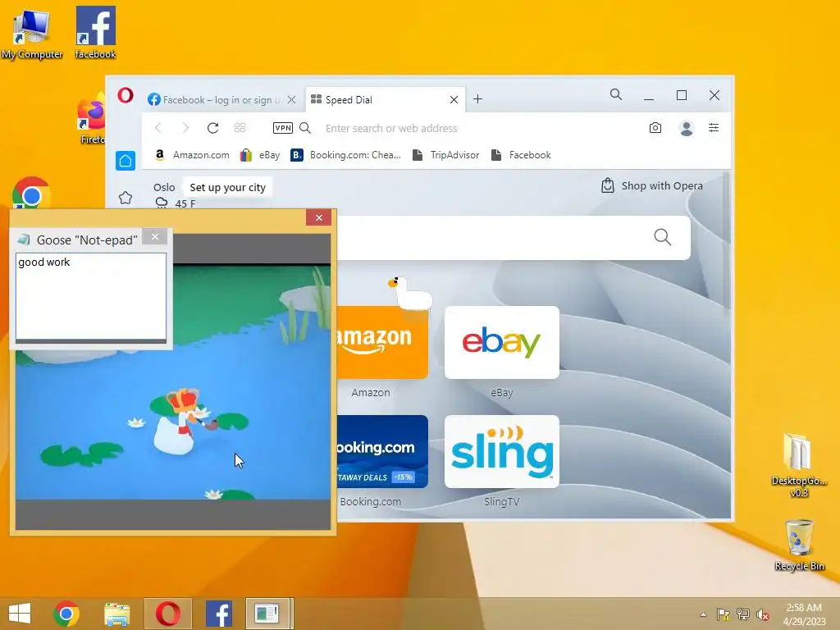Open the snapshot camera tool
Screen dimensions: 840x630
655,128
